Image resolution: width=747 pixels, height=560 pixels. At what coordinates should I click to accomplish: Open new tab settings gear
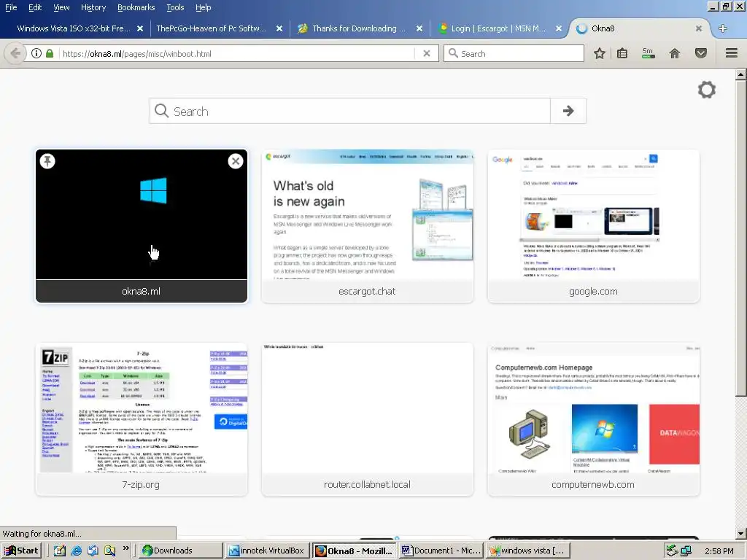coord(706,90)
